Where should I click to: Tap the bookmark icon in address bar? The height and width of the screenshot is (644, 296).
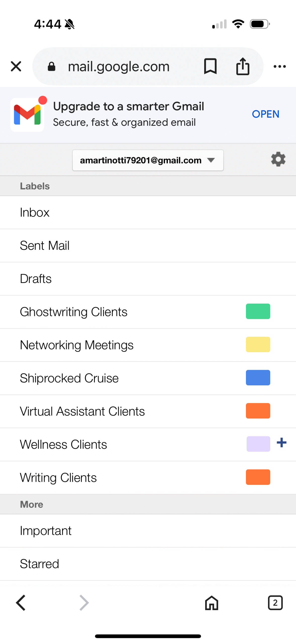(210, 66)
